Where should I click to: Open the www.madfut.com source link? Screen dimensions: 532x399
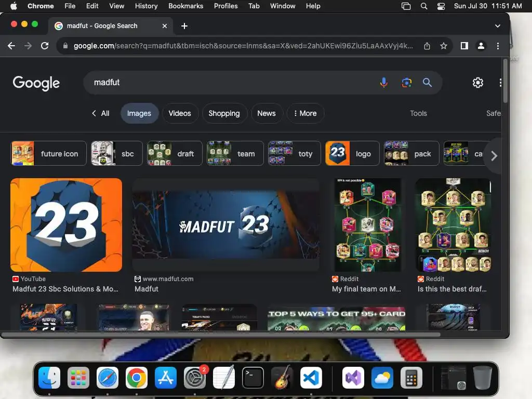(x=164, y=279)
